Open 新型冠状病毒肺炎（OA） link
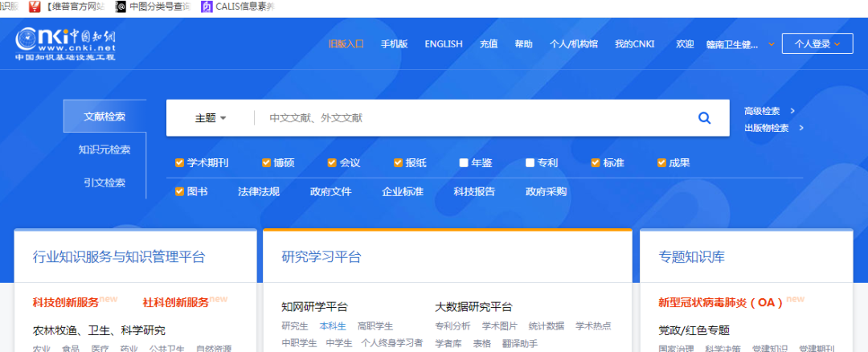 click(721, 302)
